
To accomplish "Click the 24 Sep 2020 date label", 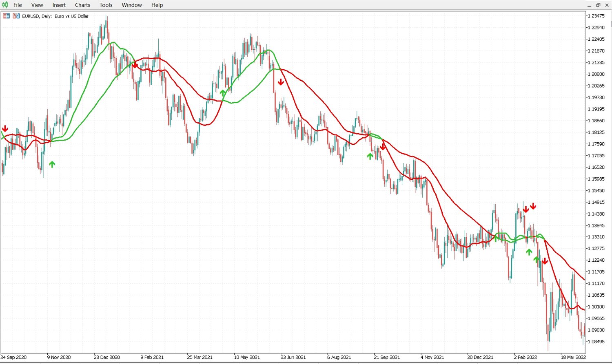I will 13,357.
